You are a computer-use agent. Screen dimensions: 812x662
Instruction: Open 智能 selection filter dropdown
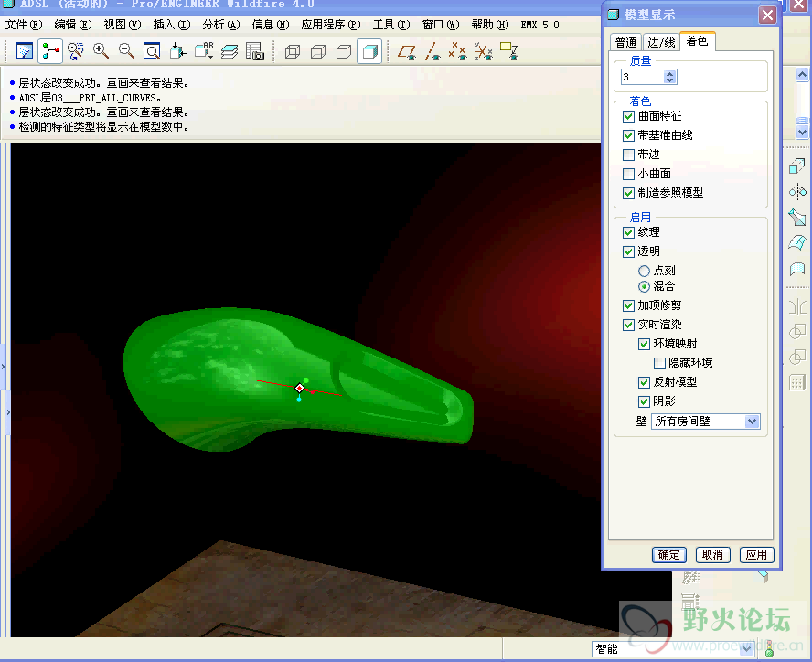[x=673, y=648]
